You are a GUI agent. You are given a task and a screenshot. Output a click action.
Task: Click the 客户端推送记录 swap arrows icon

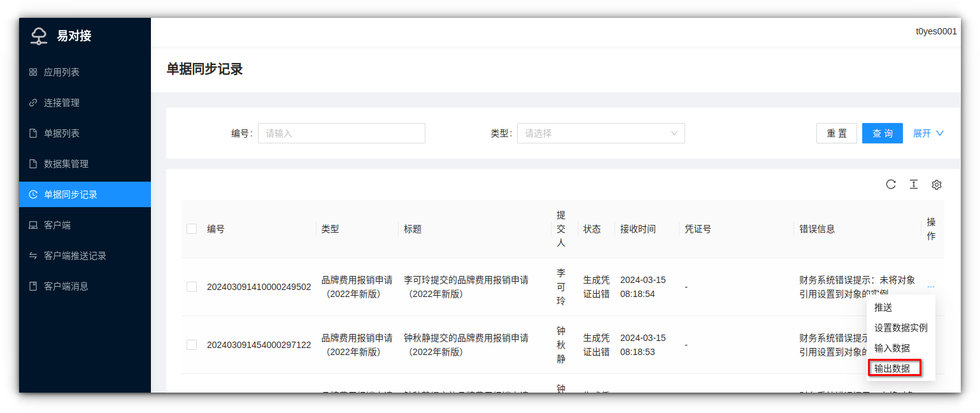click(33, 256)
